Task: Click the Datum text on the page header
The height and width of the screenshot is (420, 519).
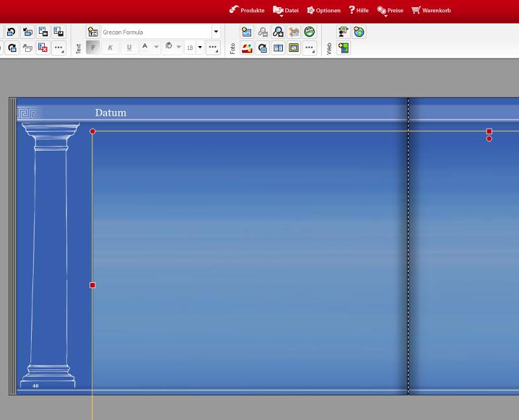Action: (110, 113)
